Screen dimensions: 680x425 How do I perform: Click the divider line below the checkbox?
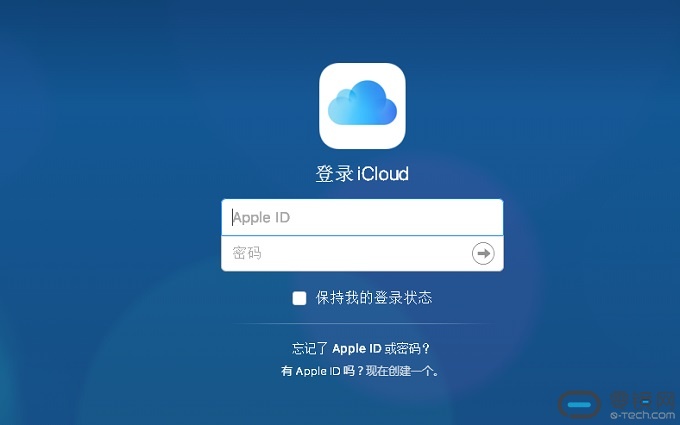pos(362,324)
